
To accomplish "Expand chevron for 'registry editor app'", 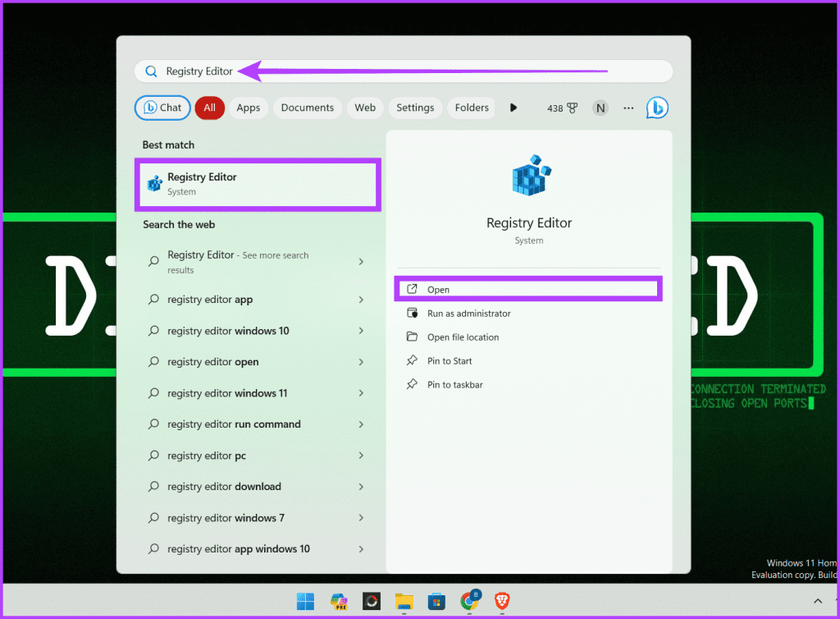I will point(361,300).
